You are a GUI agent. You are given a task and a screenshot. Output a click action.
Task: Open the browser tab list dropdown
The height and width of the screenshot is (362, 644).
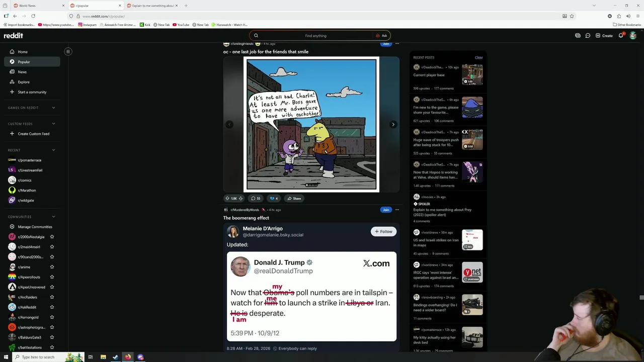pyautogui.click(x=594, y=6)
